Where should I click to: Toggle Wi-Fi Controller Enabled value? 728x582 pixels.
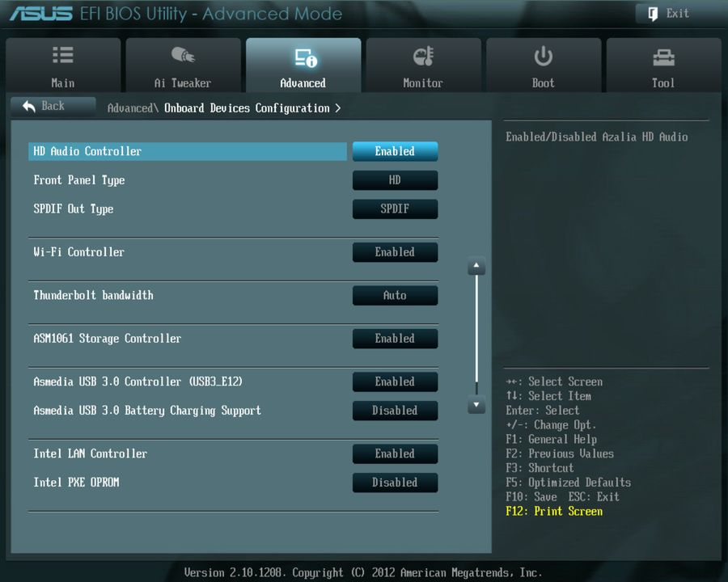pos(395,252)
